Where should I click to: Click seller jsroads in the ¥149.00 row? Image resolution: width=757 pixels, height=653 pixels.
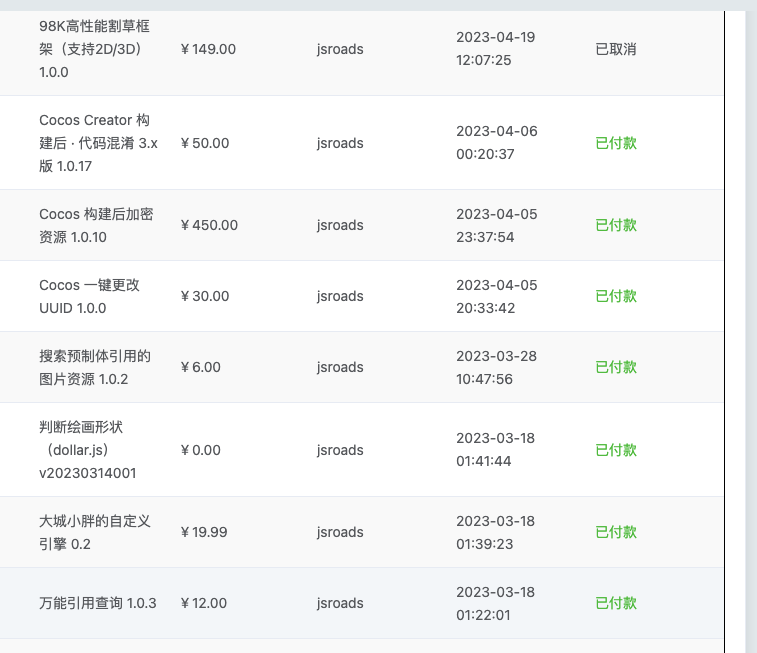coord(339,49)
